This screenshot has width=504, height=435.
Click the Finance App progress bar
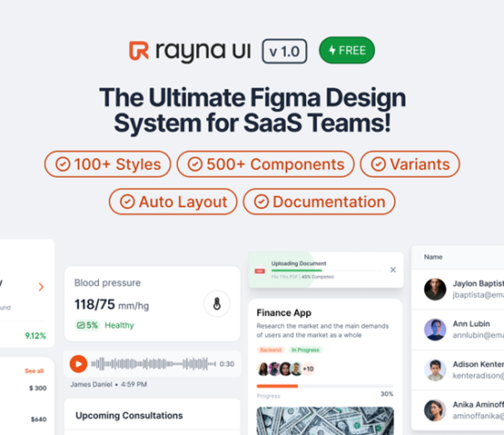coord(325,386)
